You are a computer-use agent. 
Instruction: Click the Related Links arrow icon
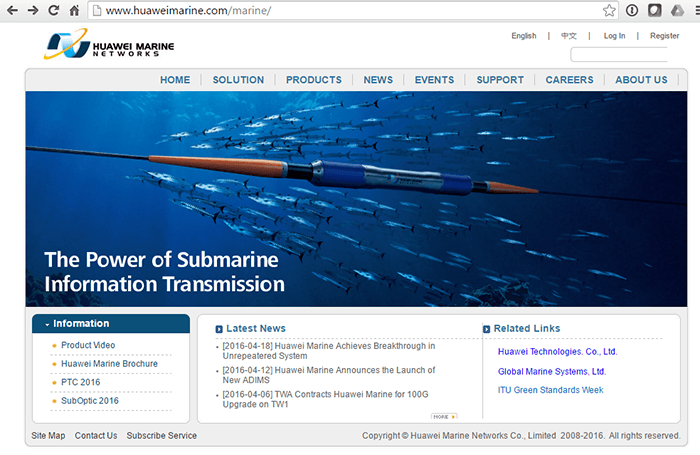486,329
